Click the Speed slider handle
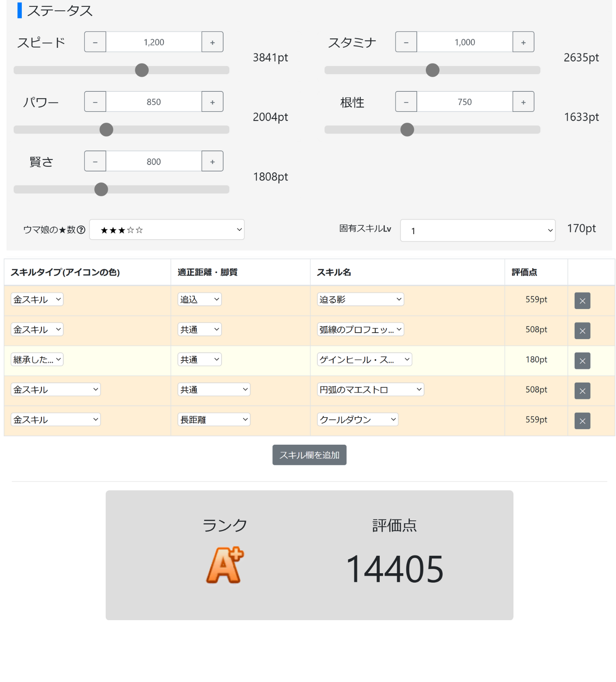The height and width of the screenshot is (682, 616). click(x=142, y=70)
